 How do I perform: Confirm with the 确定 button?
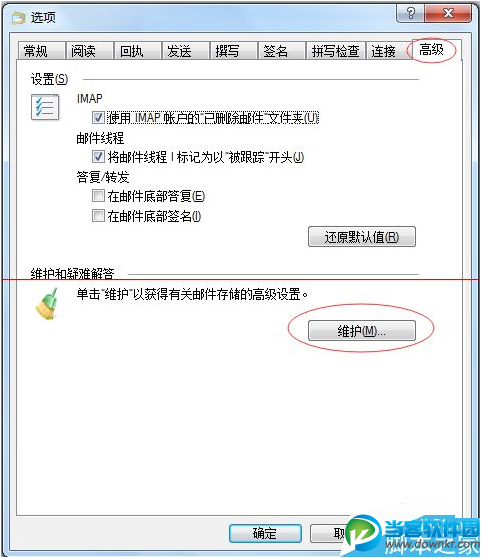coord(265,533)
